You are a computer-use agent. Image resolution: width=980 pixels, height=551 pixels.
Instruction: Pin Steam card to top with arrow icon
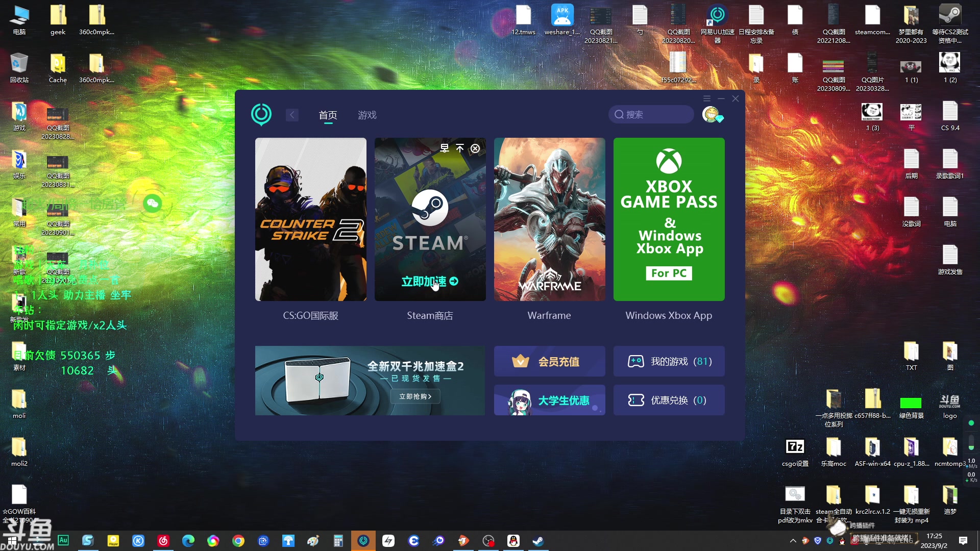(x=460, y=148)
